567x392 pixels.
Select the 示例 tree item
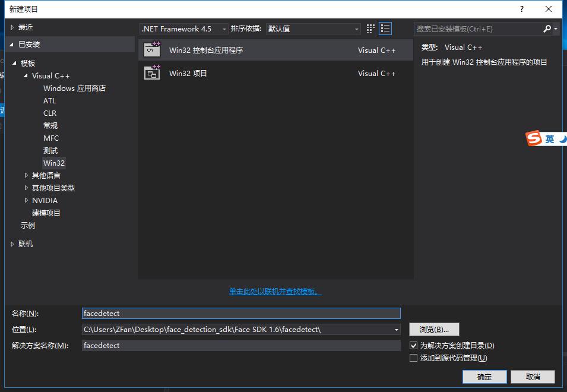click(x=27, y=226)
